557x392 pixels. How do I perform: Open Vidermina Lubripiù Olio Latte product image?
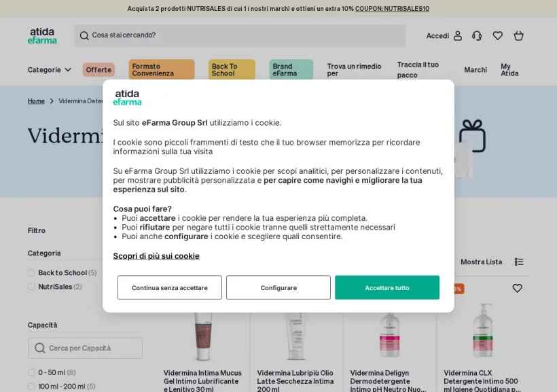pos(296,336)
